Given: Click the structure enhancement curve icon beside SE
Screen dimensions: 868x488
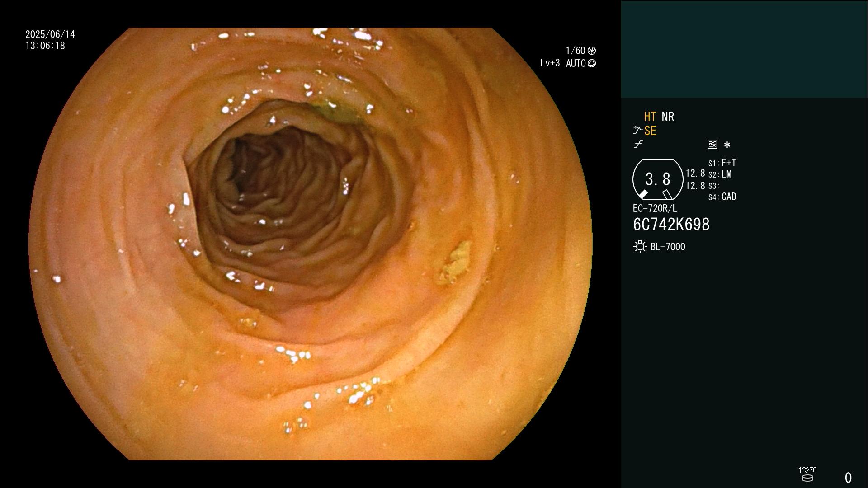Looking at the screenshot, I should click(638, 131).
